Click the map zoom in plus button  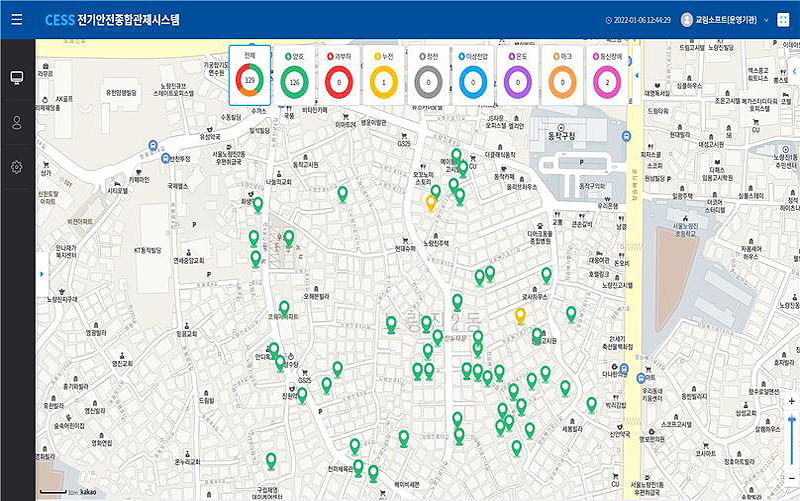click(793, 400)
